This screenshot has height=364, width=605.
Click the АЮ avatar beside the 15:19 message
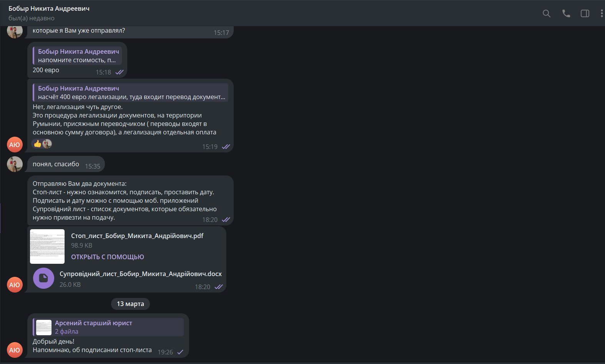[15, 145]
